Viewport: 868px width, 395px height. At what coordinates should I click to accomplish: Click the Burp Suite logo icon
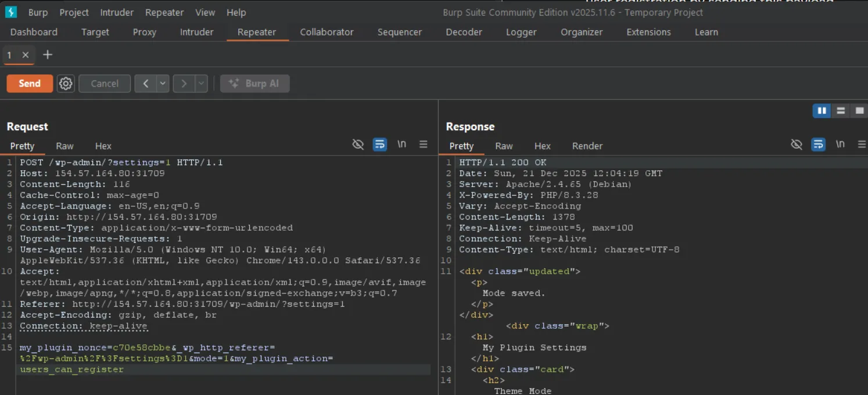tap(11, 12)
